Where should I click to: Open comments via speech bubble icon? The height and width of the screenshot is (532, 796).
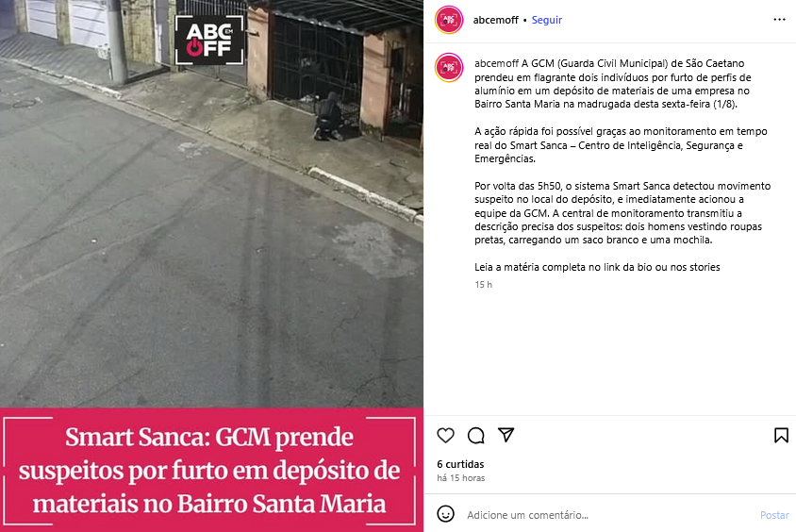click(x=475, y=435)
